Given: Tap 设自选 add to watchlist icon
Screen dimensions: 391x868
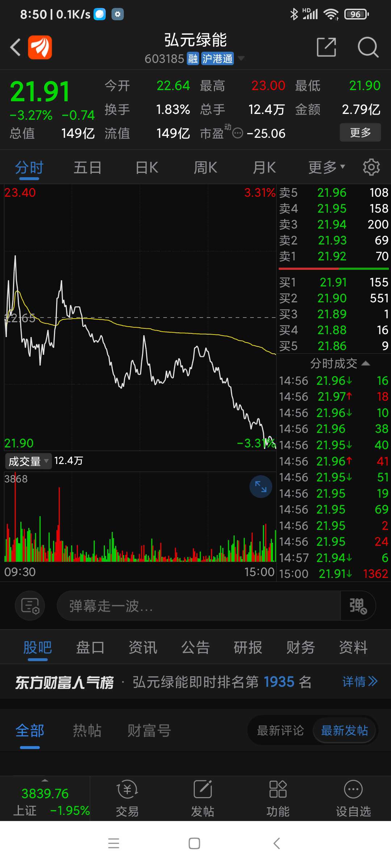Looking at the screenshot, I should 353,798.
